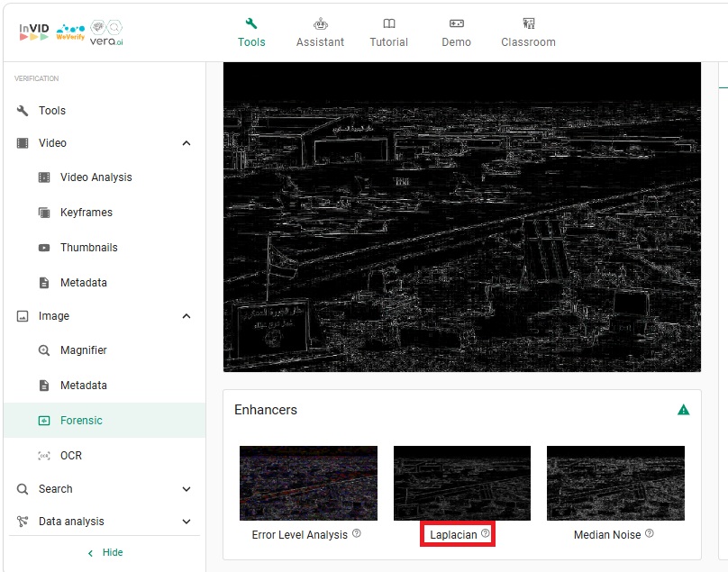Open the Classroom tab
Viewport: 728px width, 572px height.
tap(528, 33)
